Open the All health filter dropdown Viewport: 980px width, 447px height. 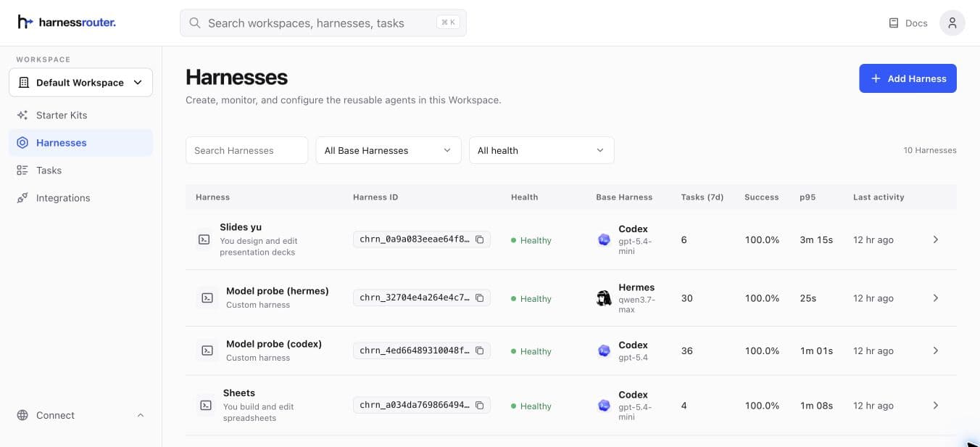coord(541,150)
